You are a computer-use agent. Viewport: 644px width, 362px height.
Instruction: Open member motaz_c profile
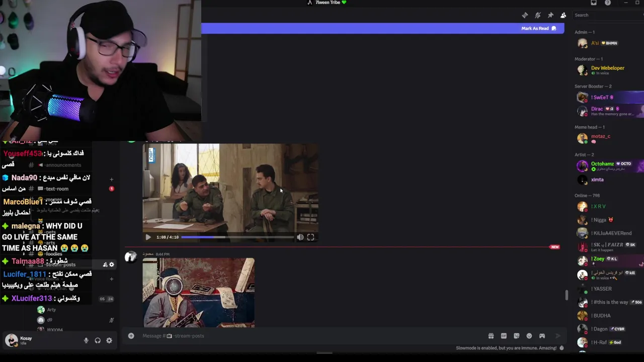click(x=600, y=138)
